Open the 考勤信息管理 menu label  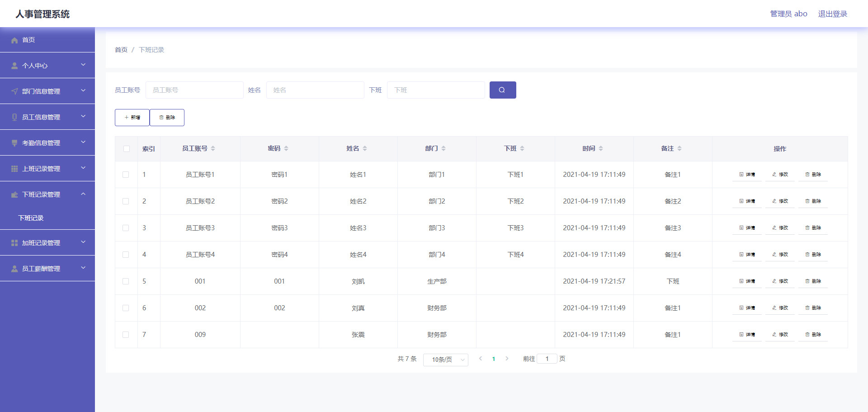tap(41, 143)
